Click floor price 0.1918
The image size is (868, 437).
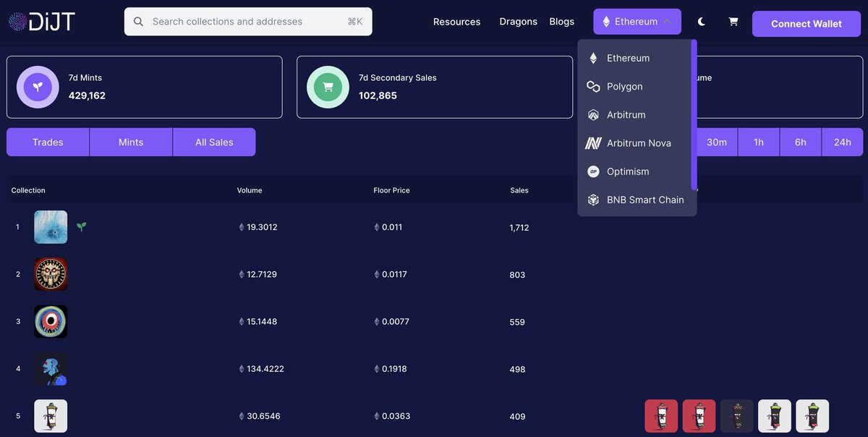coord(394,369)
